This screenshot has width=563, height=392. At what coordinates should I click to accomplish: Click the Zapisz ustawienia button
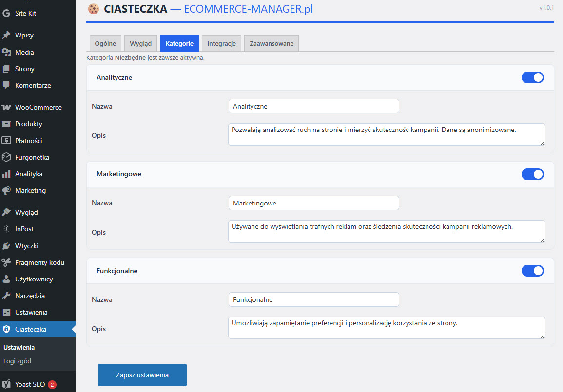click(x=142, y=375)
